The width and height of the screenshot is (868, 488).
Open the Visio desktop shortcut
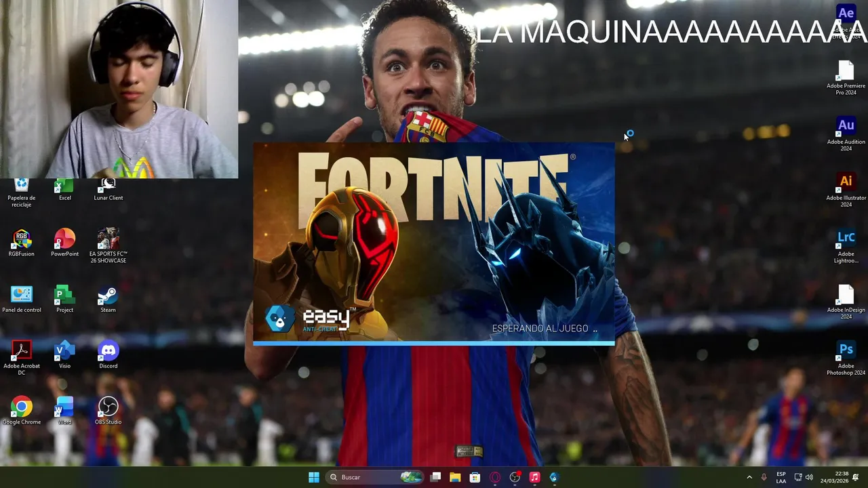click(x=64, y=356)
